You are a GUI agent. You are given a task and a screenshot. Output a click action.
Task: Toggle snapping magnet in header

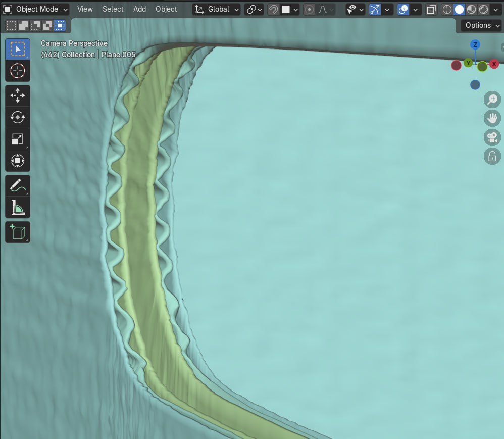(x=273, y=9)
